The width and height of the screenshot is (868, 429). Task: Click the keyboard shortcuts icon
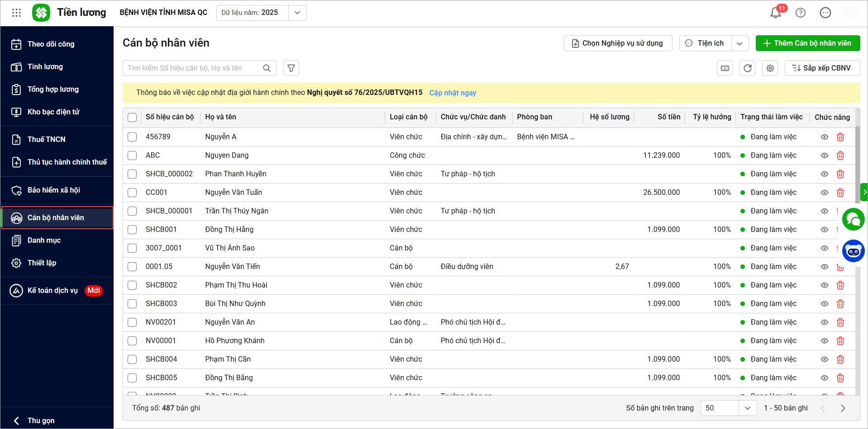coord(725,68)
